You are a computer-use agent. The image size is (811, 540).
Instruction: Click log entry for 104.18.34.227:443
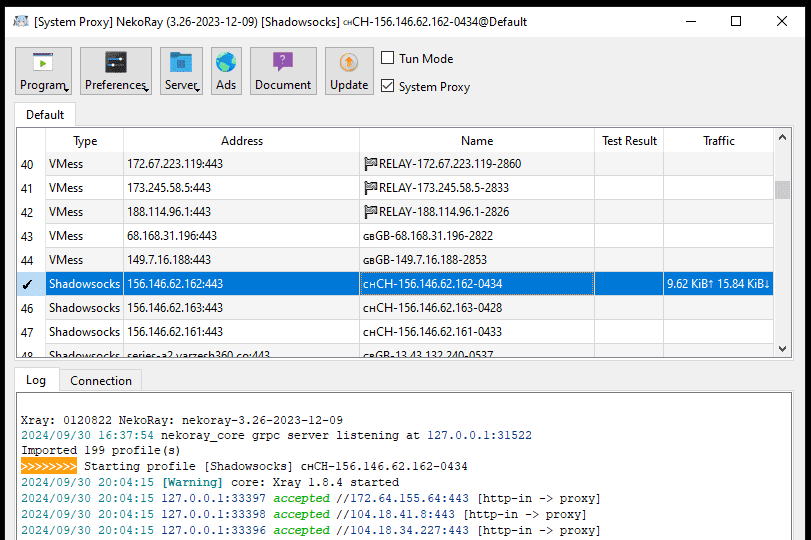click(311, 530)
